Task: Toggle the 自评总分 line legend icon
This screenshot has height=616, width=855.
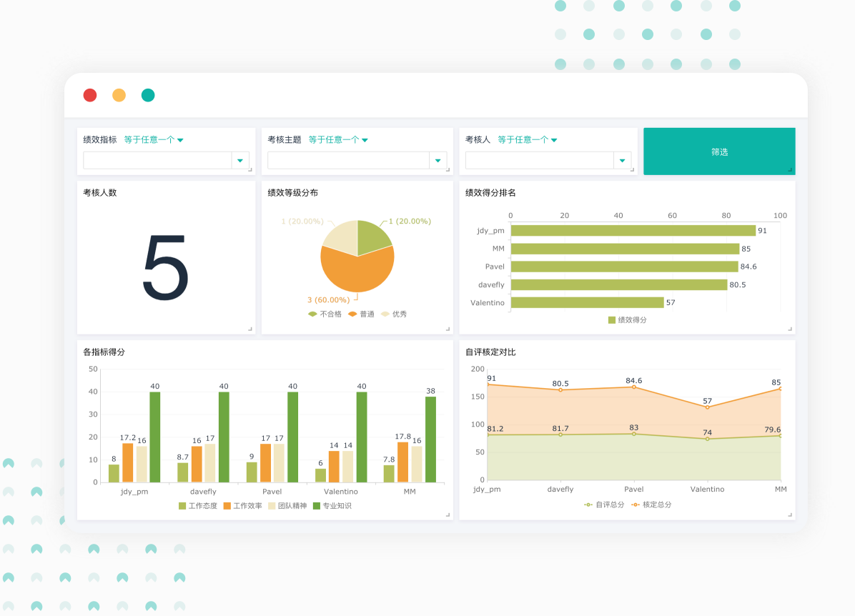Action: 588,505
